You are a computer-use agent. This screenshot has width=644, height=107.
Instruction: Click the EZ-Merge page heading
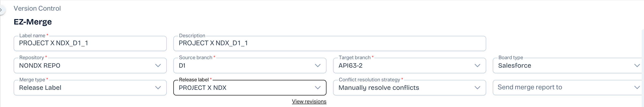pos(33,22)
